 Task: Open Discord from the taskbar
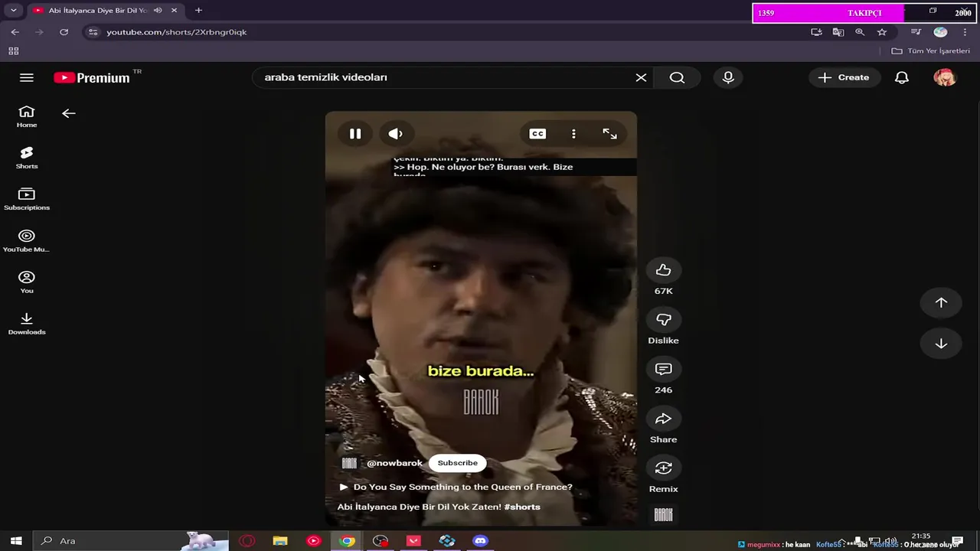[480, 541]
